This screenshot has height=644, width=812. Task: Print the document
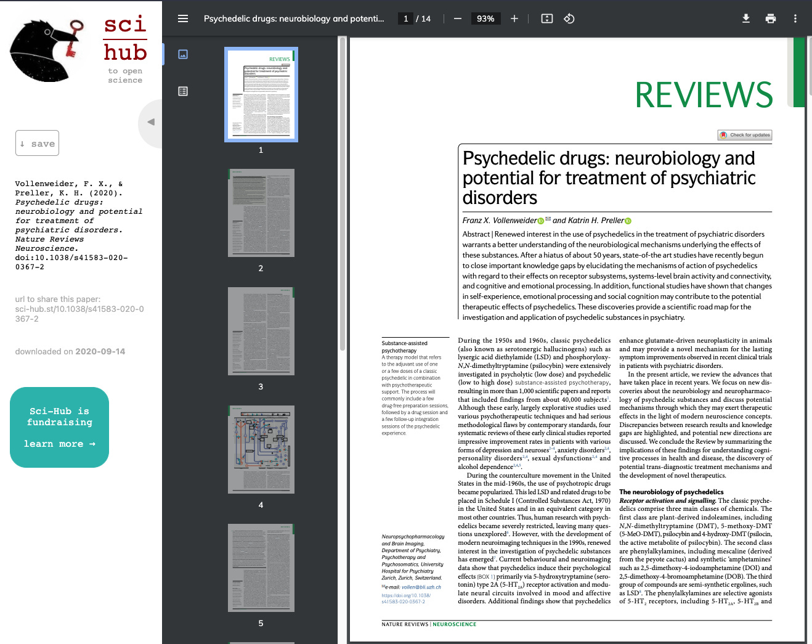770,18
